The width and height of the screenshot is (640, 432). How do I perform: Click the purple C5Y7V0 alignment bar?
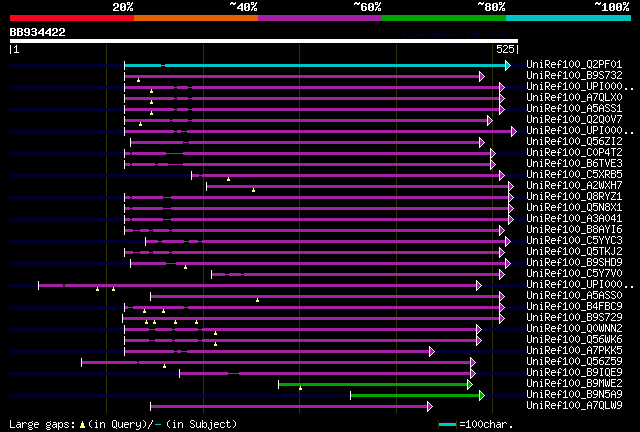click(356, 275)
